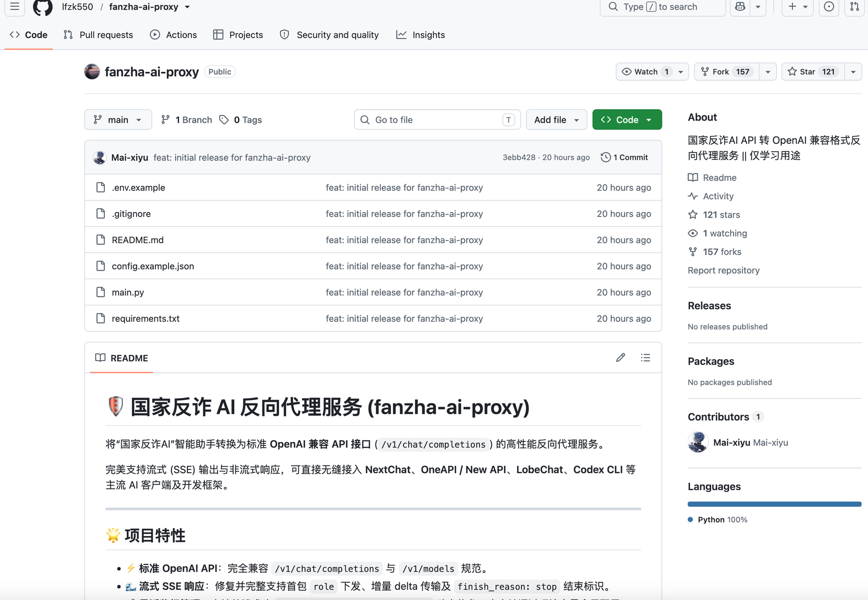Open the hamburger navigation menu
The height and width of the screenshot is (600, 868).
14,7
